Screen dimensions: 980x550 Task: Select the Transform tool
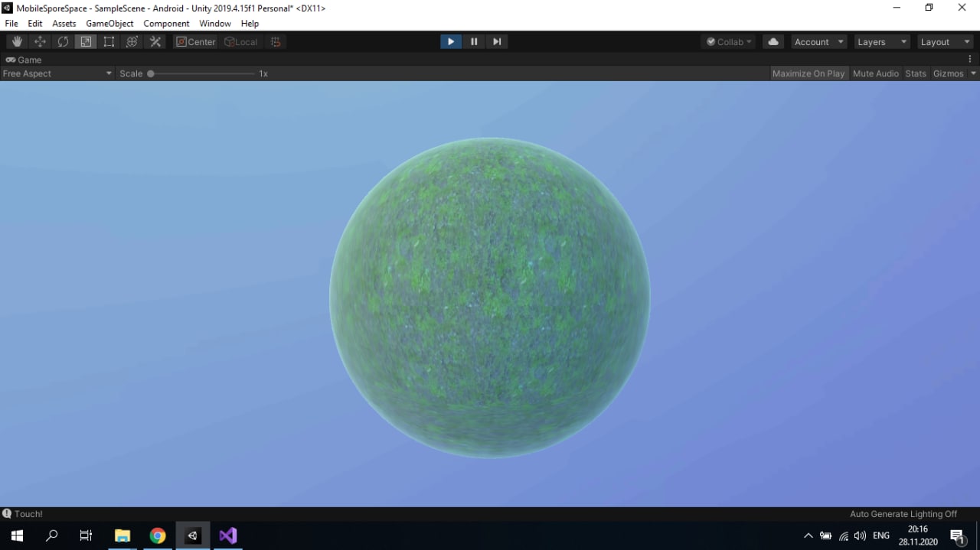tap(132, 42)
